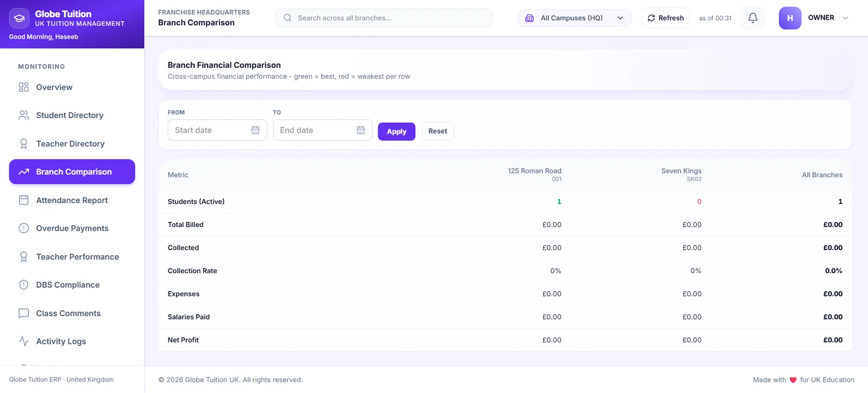Open DBS Compliance in the sidebar
This screenshot has height=393, width=868.
tap(72, 285)
